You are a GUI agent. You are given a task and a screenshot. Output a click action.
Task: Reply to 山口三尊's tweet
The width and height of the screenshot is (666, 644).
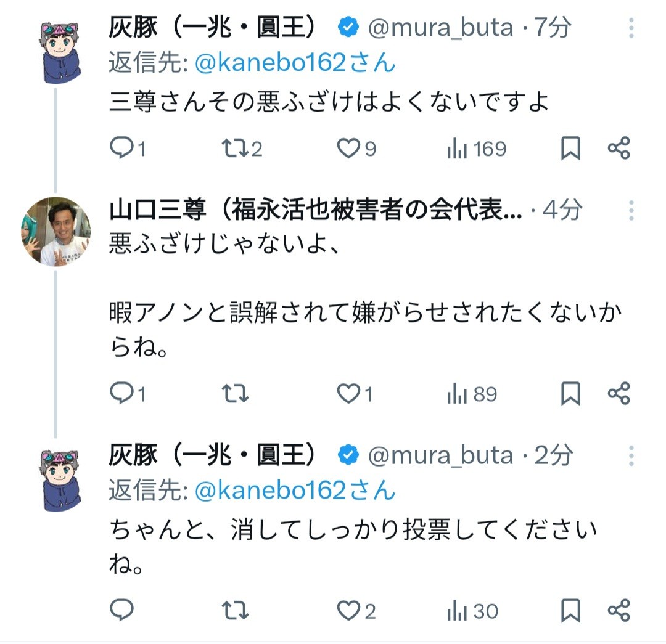click(x=121, y=394)
